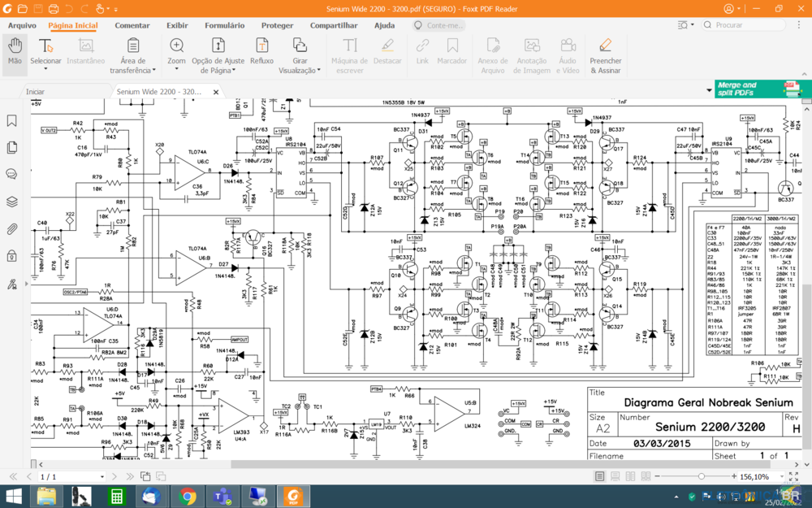Switch to the Comentar ribbon tab
The width and height of the screenshot is (812, 508).
(x=132, y=25)
